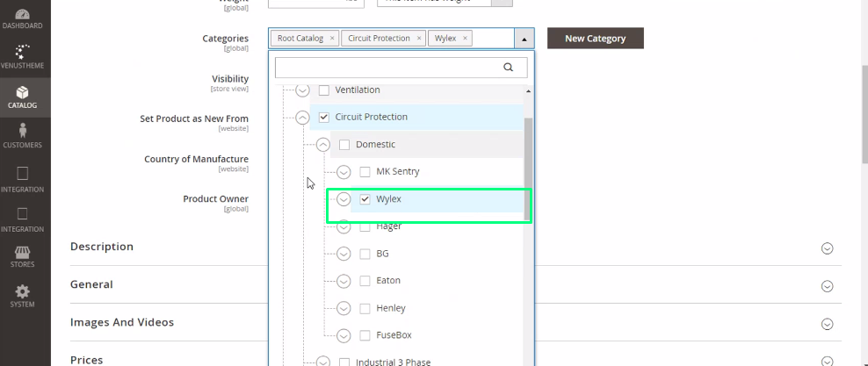Click the New Category button
This screenshot has width=868, height=366.
595,38
